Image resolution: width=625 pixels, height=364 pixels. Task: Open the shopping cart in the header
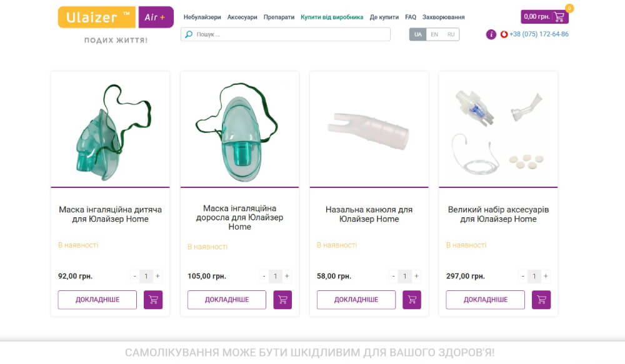545,17
